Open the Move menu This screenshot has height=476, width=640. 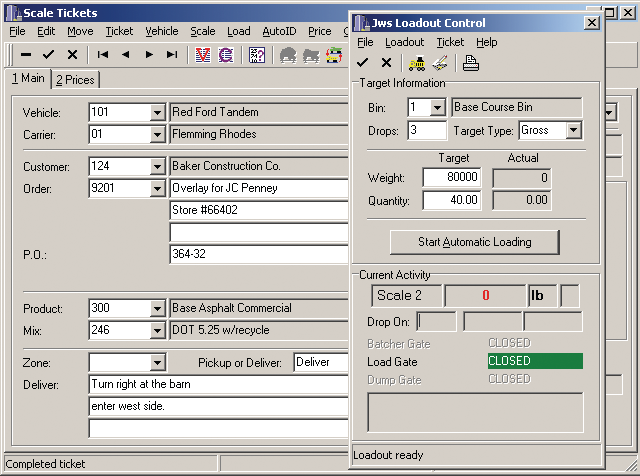click(x=80, y=31)
